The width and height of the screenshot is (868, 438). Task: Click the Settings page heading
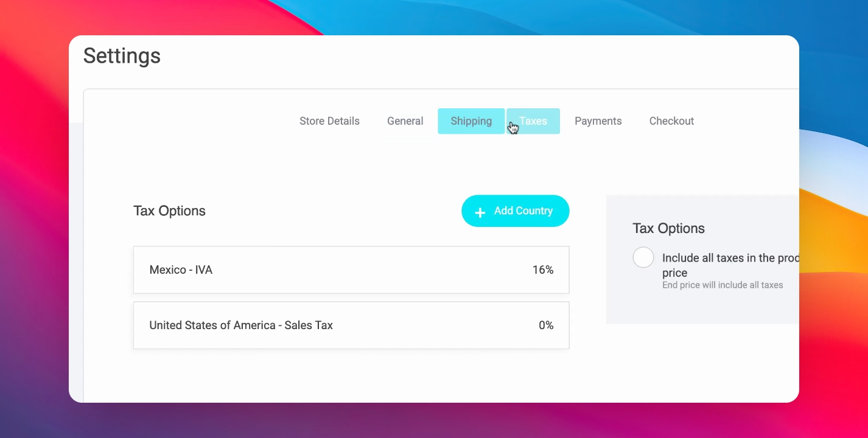pos(122,56)
